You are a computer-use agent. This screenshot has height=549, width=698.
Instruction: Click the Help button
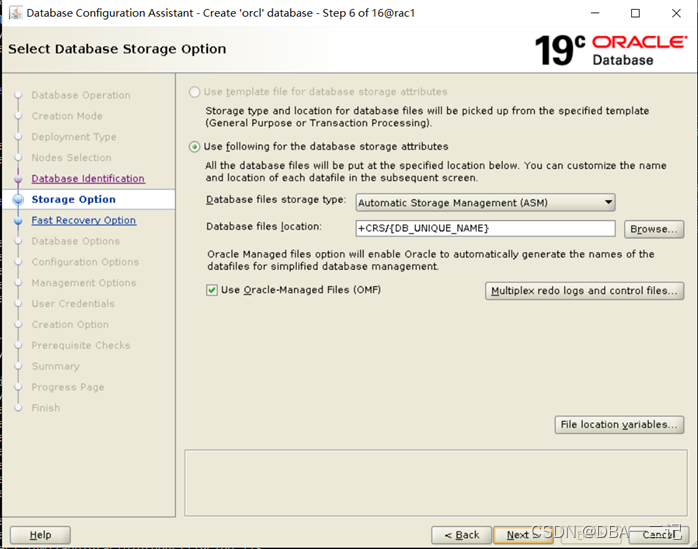coord(40,535)
